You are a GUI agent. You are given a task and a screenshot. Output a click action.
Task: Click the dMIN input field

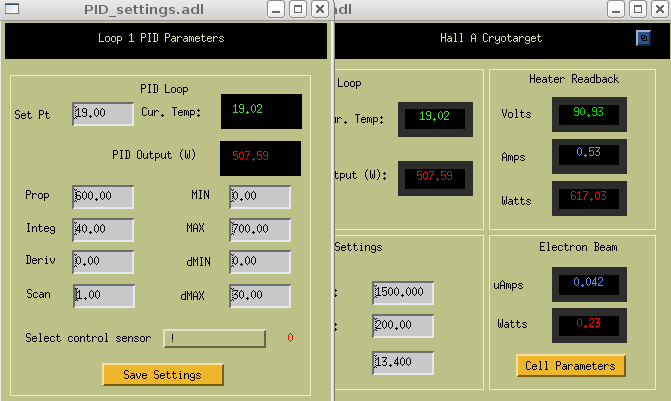tap(260, 262)
